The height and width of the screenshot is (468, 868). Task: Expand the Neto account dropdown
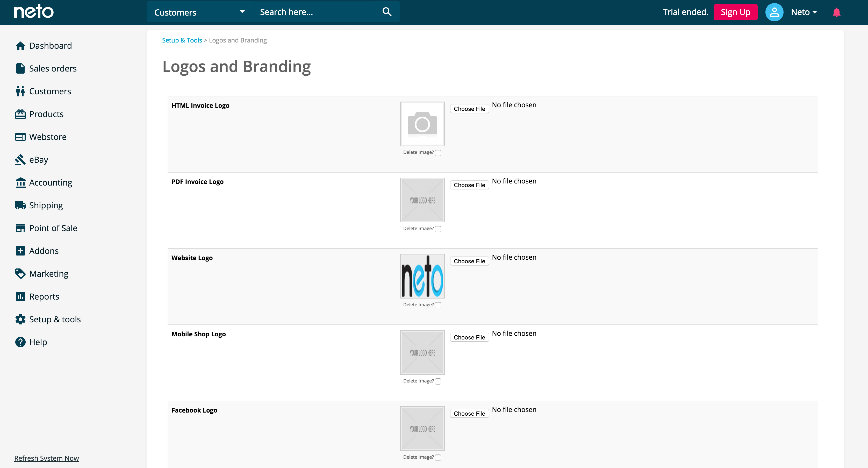coord(804,12)
